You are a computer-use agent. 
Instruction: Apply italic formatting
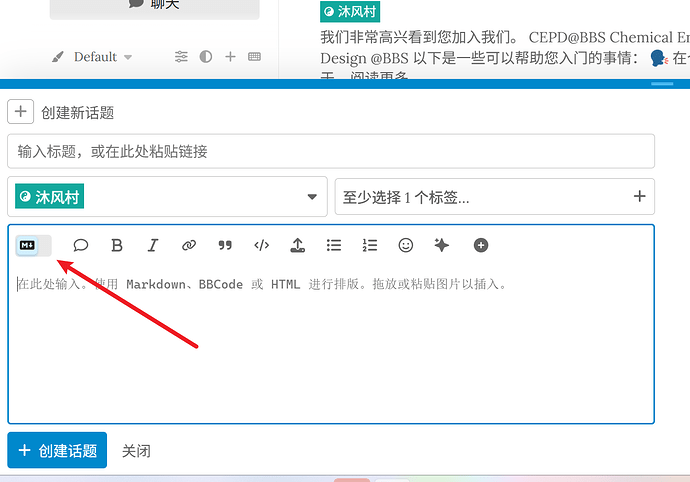[153, 245]
